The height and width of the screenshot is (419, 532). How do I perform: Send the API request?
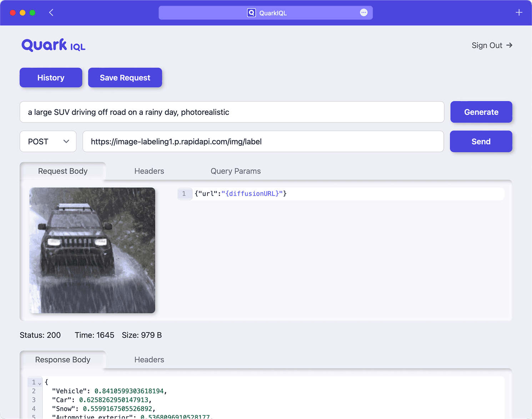point(481,142)
